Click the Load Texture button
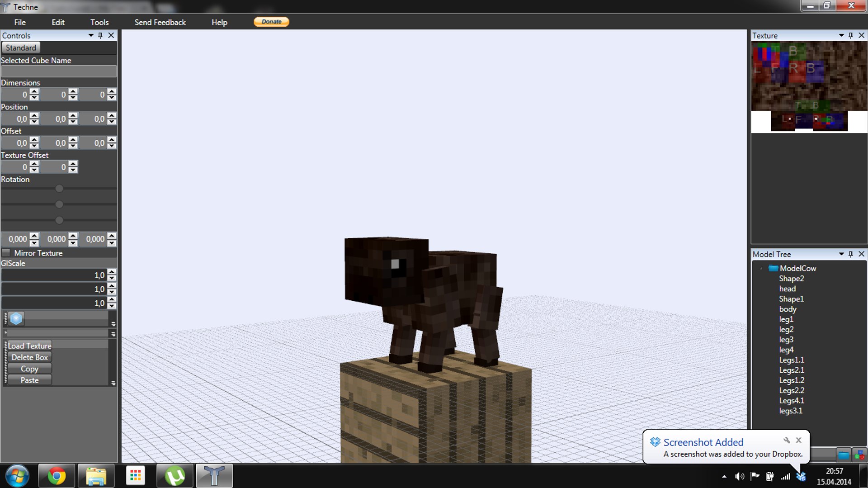The width and height of the screenshot is (868, 488). point(29,346)
